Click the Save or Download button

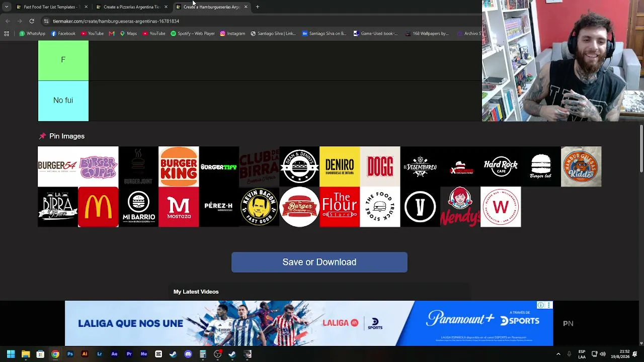click(x=319, y=262)
